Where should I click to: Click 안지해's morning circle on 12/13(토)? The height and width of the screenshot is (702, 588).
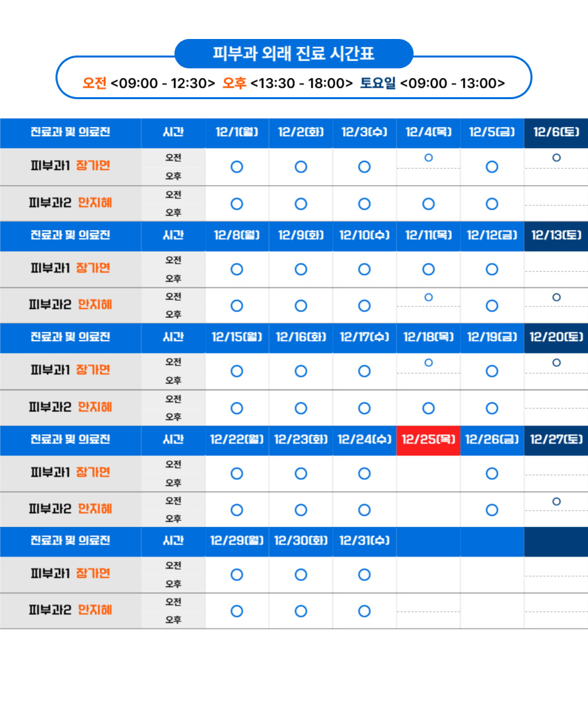click(x=556, y=297)
